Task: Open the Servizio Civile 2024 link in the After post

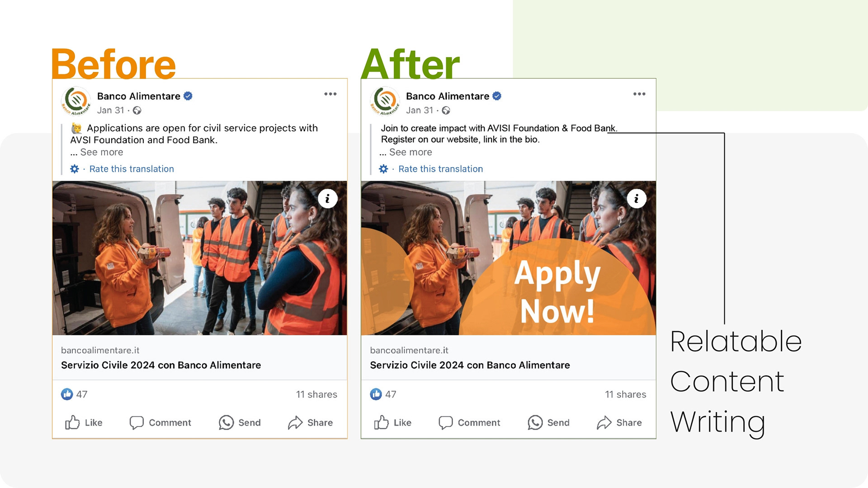Action: point(470,365)
